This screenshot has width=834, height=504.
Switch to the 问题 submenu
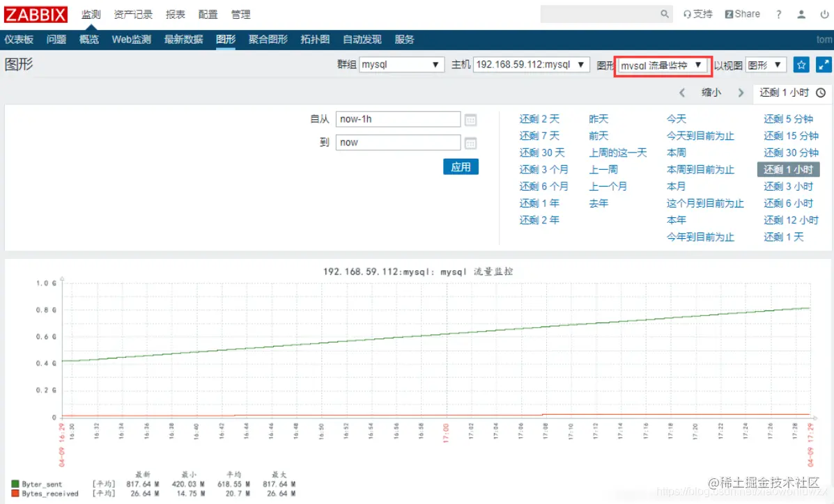tap(56, 40)
